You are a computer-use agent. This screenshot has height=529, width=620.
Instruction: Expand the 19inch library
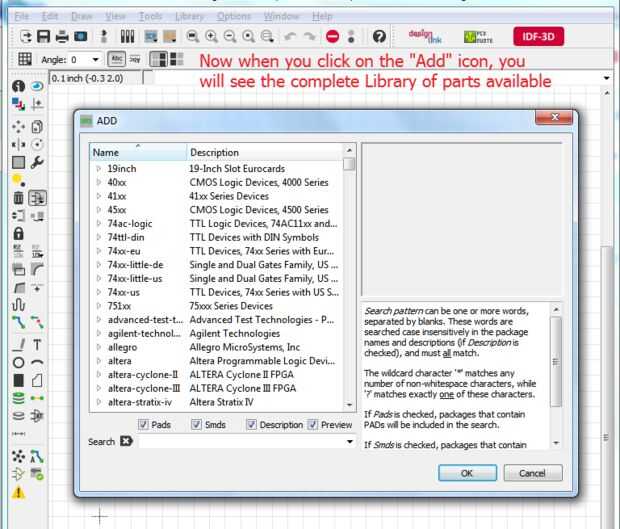98,168
